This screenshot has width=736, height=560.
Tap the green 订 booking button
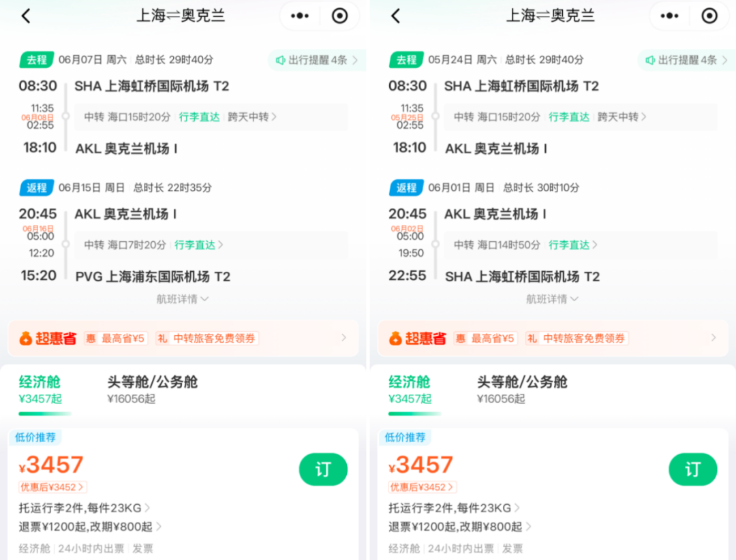tap(323, 469)
